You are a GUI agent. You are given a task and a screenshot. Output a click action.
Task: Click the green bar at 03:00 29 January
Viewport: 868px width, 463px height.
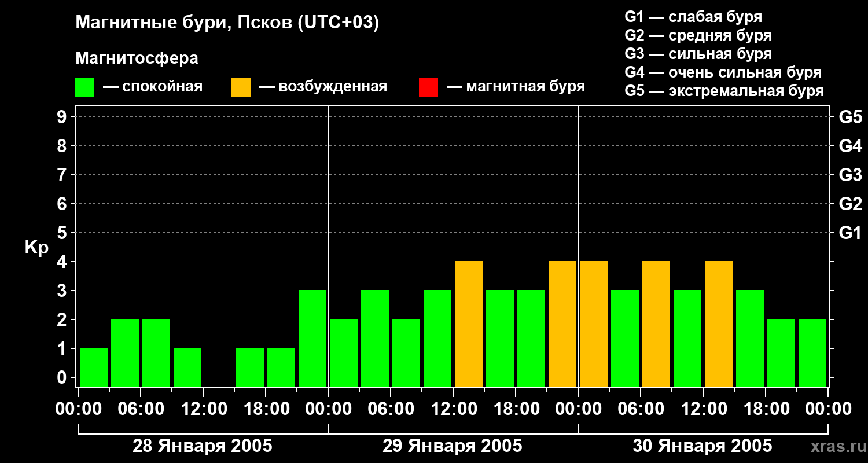[x=375, y=338]
